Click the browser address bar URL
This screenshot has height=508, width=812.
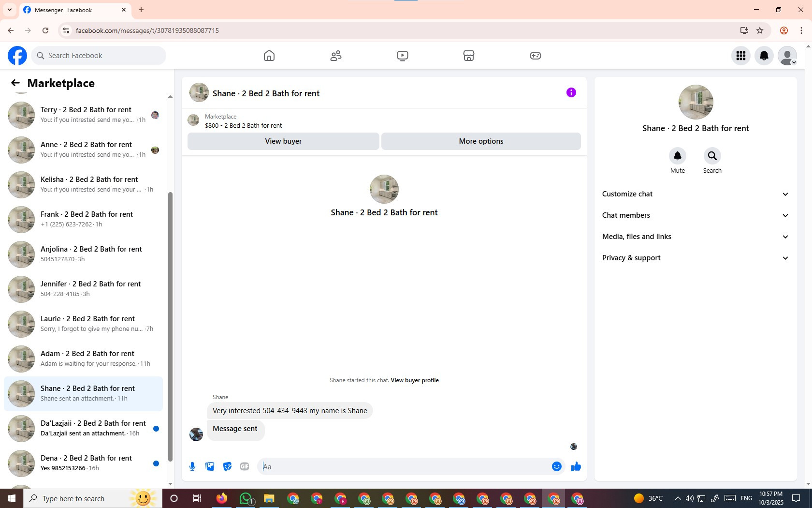pyautogui.click(x=147, y=30)
